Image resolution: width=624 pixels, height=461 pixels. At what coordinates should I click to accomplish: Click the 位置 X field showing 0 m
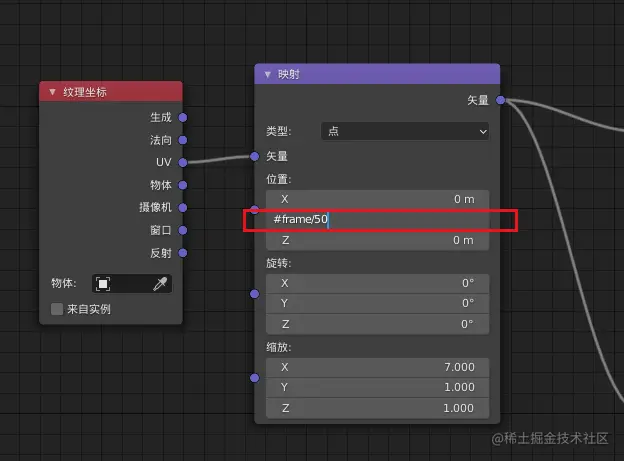click(x=377, y=199)
